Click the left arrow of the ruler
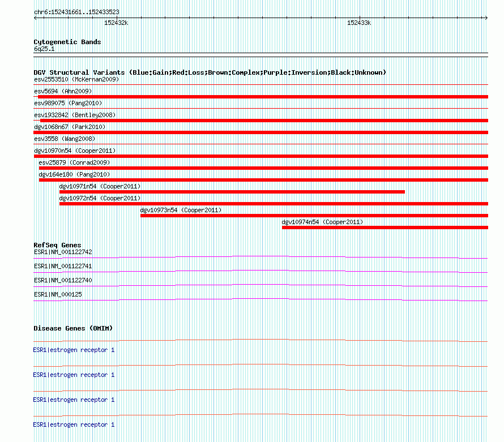The image size is (504, 442). (x=35, y=18)
